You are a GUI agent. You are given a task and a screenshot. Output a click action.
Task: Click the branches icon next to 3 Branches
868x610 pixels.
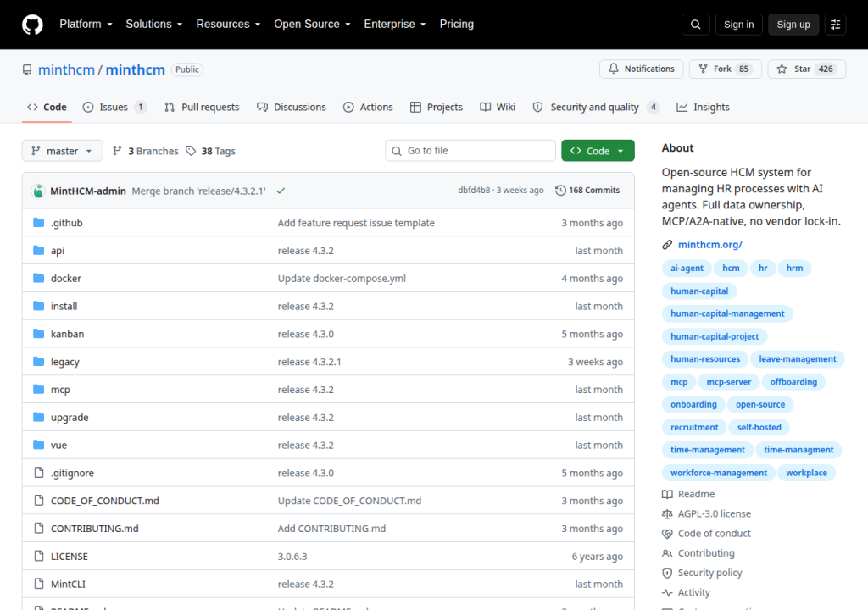(x=117, y=151)
